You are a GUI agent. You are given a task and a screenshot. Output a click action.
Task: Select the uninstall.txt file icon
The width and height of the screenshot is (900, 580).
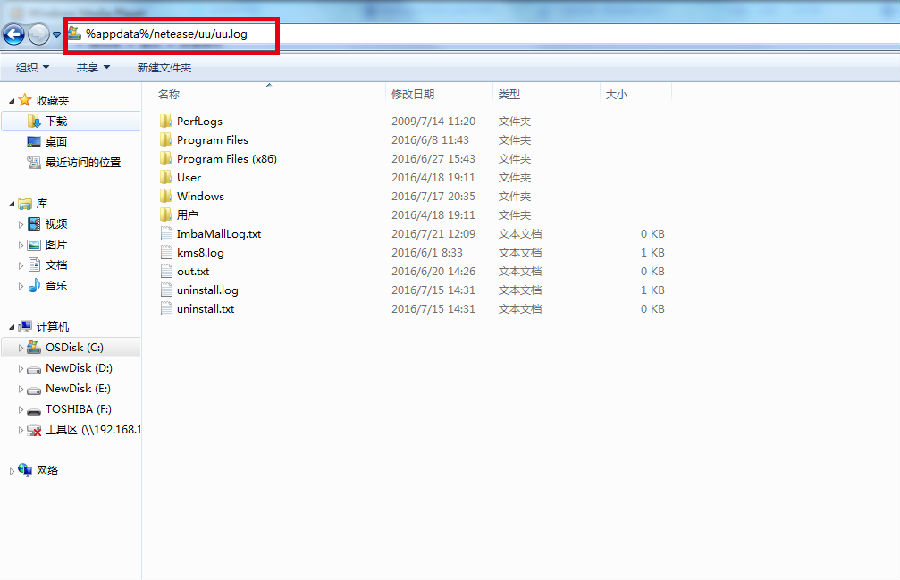(166, 309)
